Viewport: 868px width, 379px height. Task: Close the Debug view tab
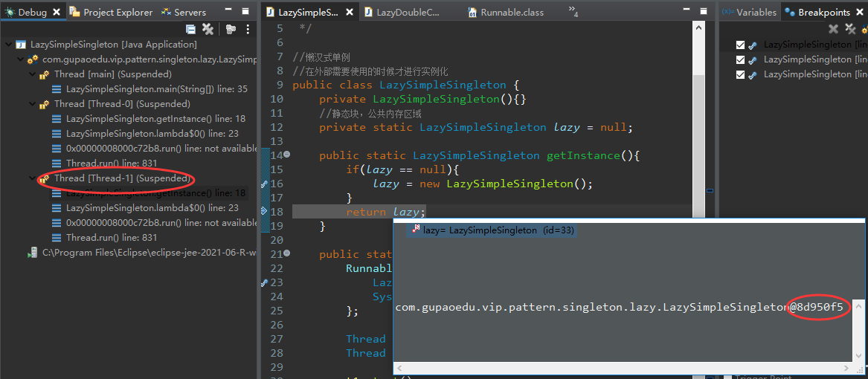(57, 12)
